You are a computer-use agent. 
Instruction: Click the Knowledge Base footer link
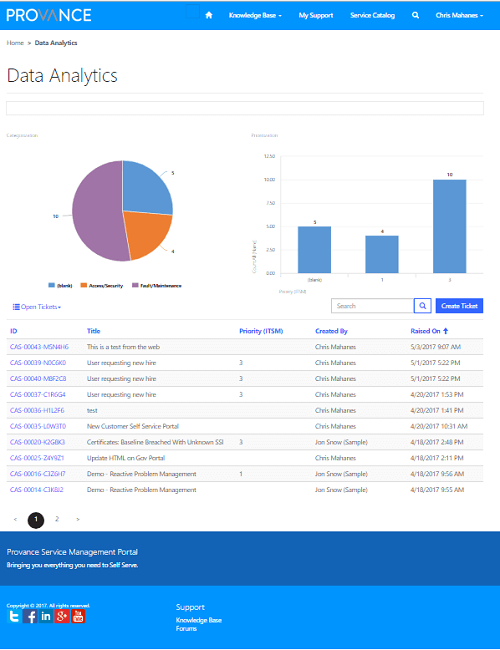pyautogui.click(x=199, y=620)
